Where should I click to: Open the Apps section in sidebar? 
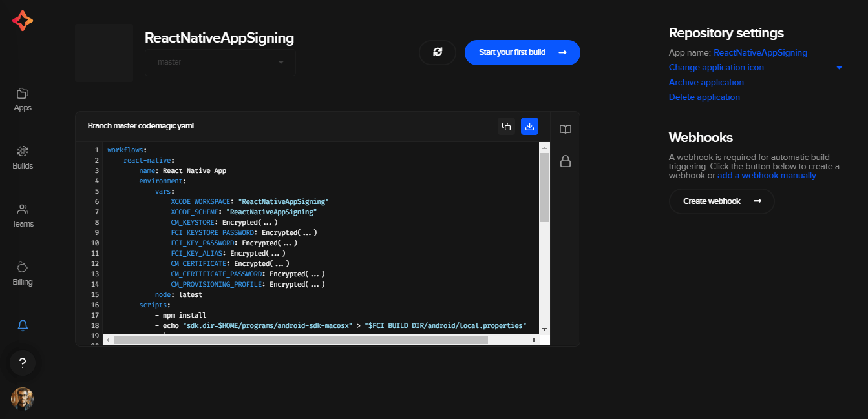23,100
